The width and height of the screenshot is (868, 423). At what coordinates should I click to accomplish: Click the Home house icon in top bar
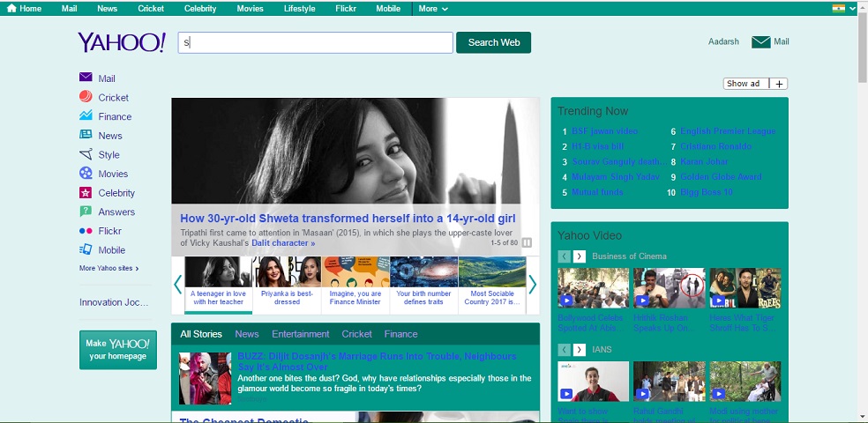[11, 8]
